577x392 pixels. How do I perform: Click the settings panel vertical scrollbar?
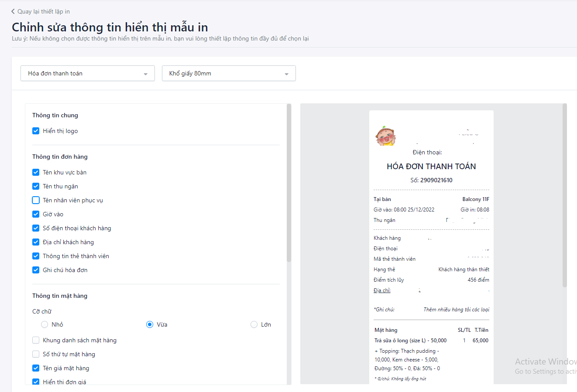tap(289, 183)
